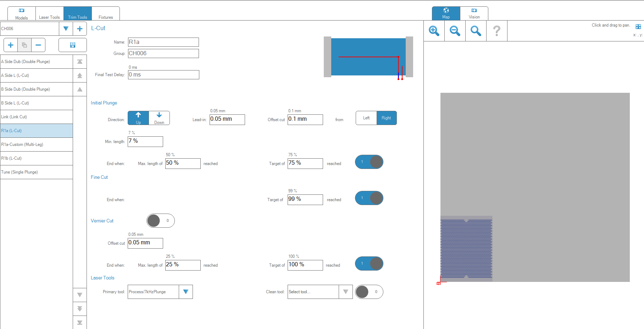Screen dimensions: 644x329
Task: Expand the CH006 group dropdown
Action: (x=66, y=29)
